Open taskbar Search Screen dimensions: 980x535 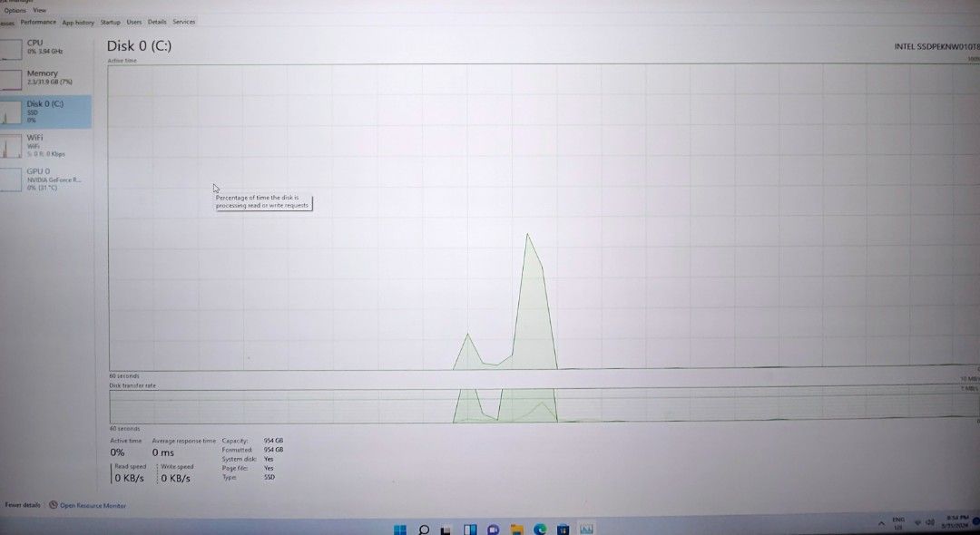coord(423,530)
